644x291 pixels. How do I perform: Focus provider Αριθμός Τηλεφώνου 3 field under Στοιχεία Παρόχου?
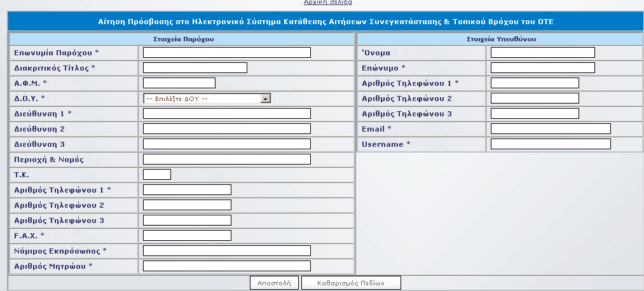(x=187, y=220)
